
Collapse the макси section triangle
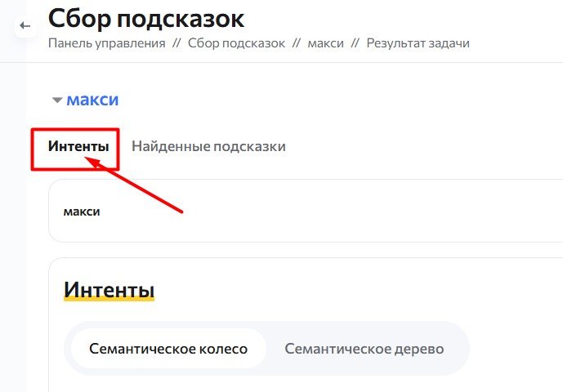coord(57,100)
